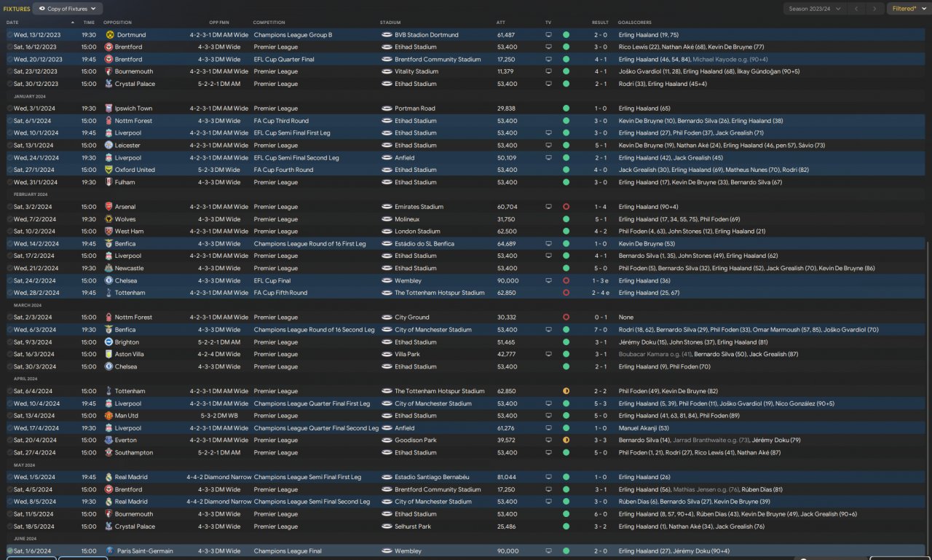Click the 7 - 0 result against Benfica

coord(600,330)
